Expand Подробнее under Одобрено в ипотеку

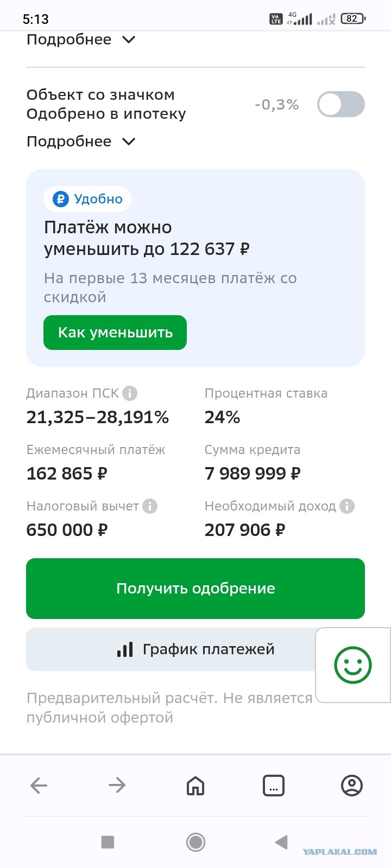(81, 142)
